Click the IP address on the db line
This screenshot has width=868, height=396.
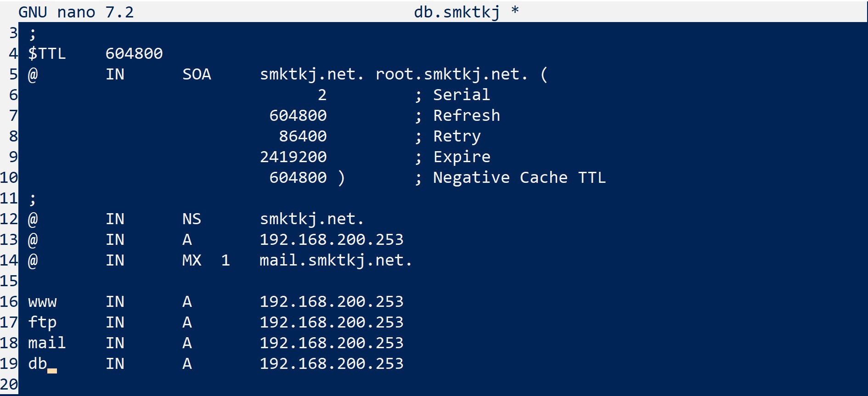coord(331,364)
